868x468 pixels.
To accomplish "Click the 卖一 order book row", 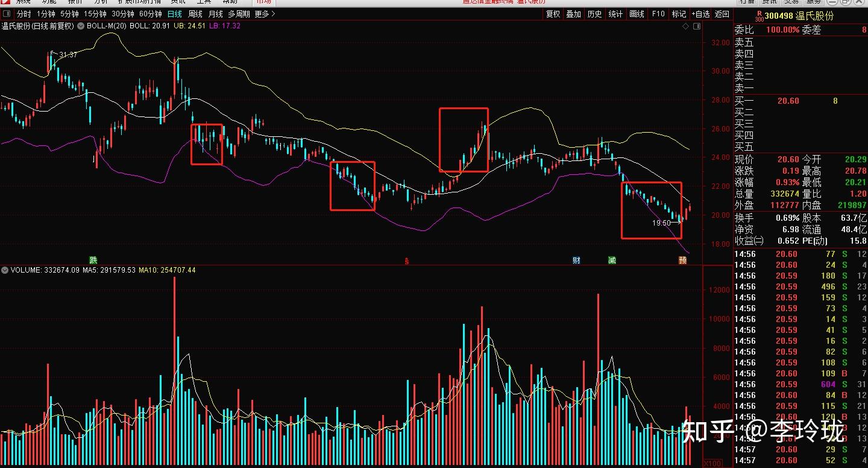I will coord(800,88).
